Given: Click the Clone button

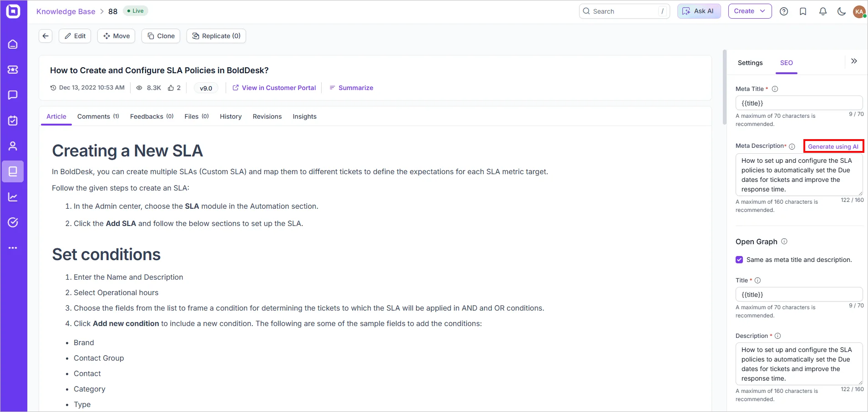Looking at the screenshot, I should coord(161,36).
